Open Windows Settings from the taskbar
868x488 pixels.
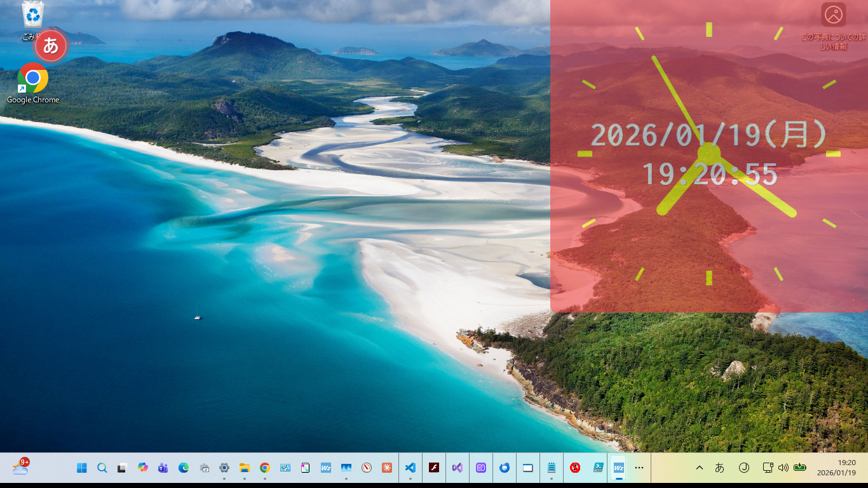pyautogui.click(x=224, y=468)
